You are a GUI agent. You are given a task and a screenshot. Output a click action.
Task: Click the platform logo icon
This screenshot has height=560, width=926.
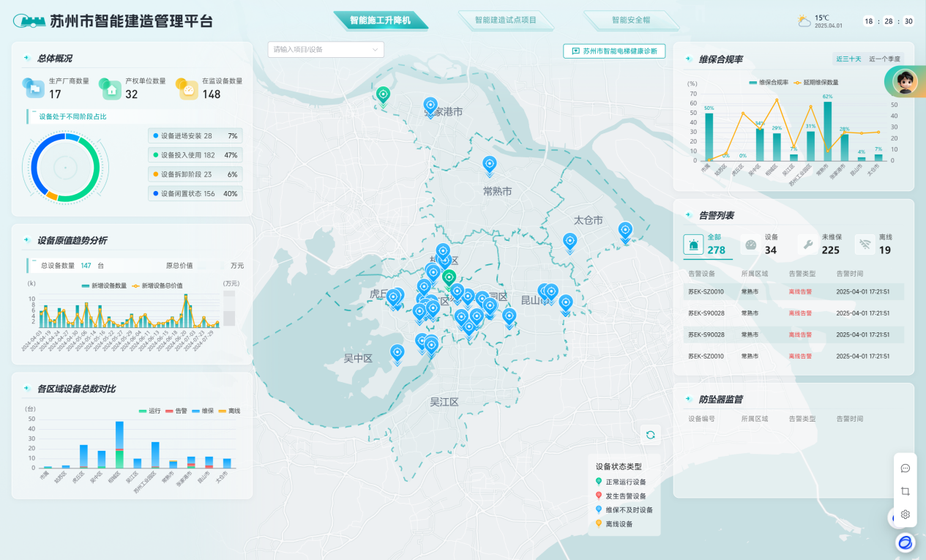point(29,21)
